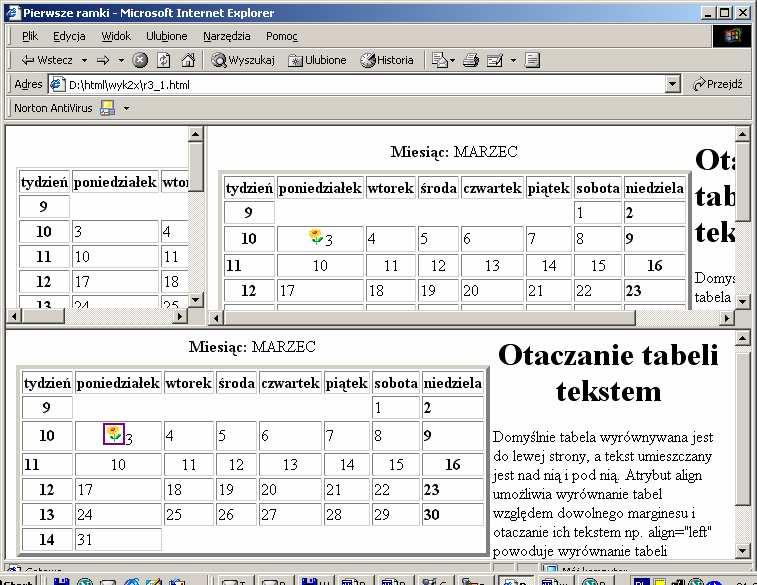The width and height of the screenshot is (757, 585).
Task: Open the Wstecz history dropdown arrow
Action: pyautogui.click(x=84, y=60)
